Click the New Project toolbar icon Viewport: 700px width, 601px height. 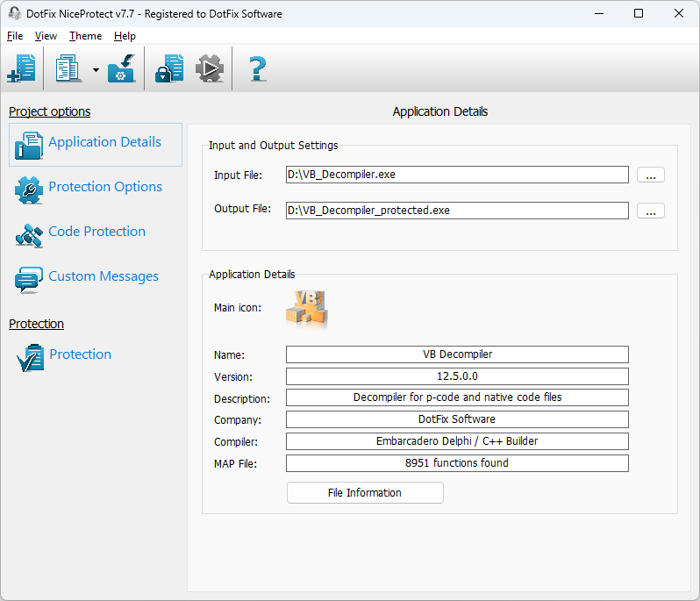tap(21, 68)
